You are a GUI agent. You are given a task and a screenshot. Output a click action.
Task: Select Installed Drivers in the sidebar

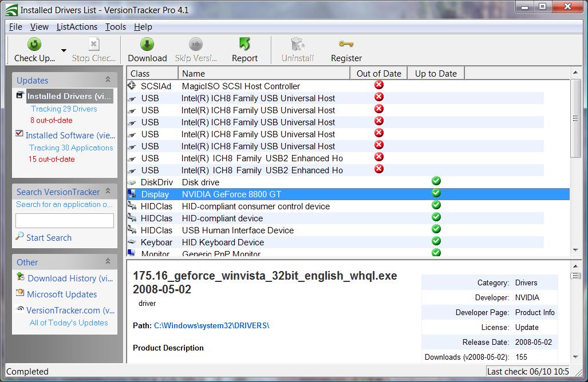tap(69, 96)
